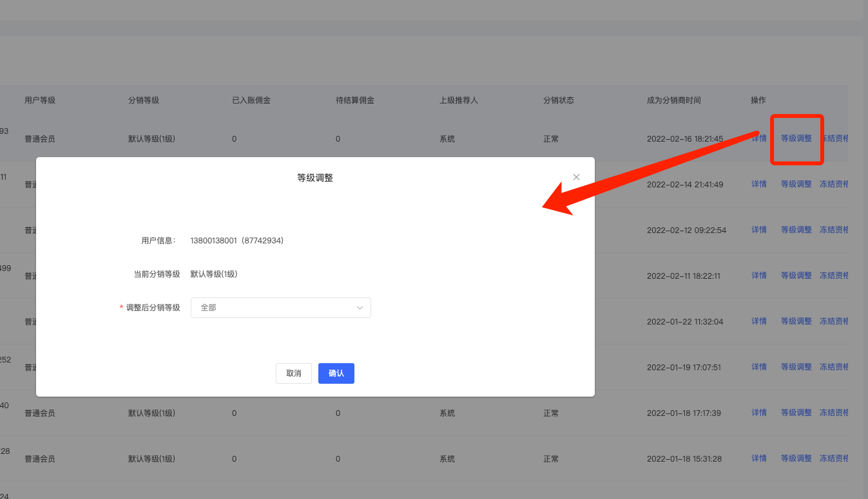Click 等级调整 for the 2022-01-18 15:31:28 row
The image size is (868, 499).
(x=796, y=458)
